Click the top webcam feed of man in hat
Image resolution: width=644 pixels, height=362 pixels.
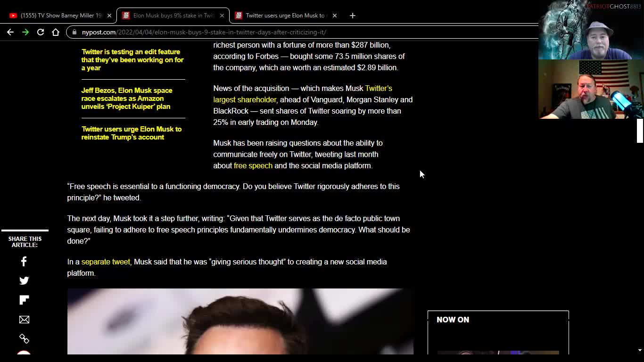591,30
